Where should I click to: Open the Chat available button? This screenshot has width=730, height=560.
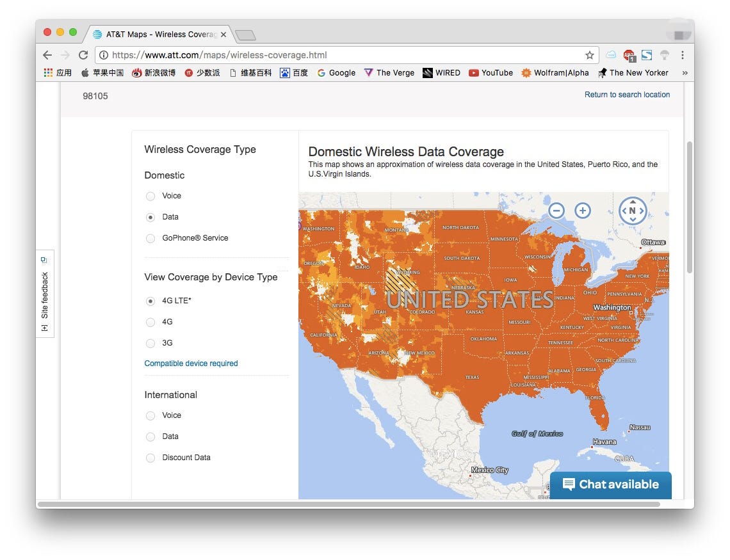610,484
